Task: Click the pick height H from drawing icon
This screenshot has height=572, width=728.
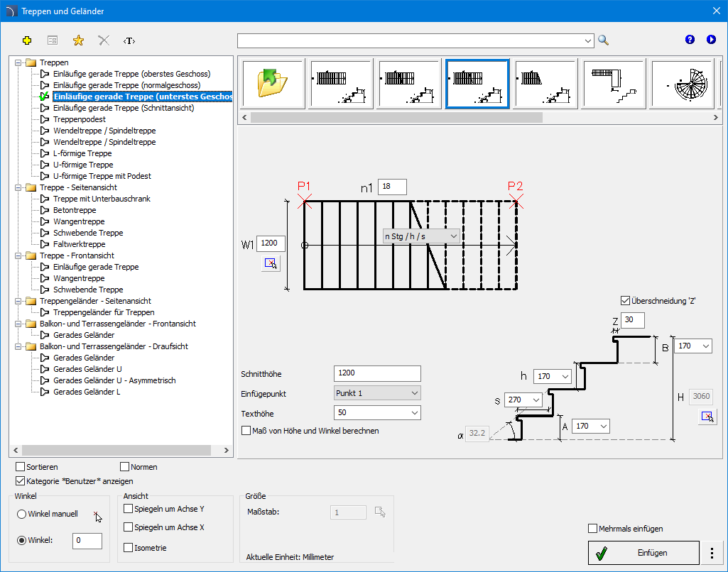Action: coord(707,417)
